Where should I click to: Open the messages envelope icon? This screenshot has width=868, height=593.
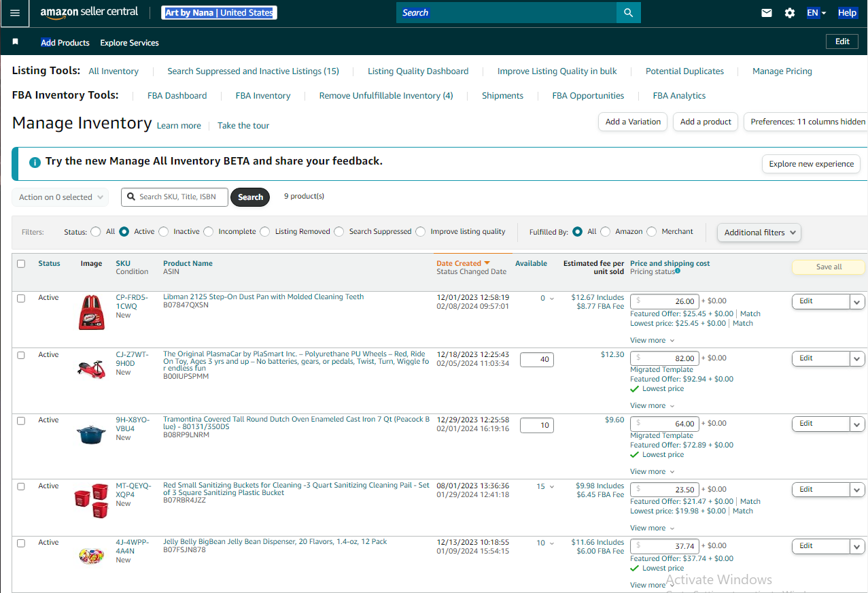[x=767, y=13]
